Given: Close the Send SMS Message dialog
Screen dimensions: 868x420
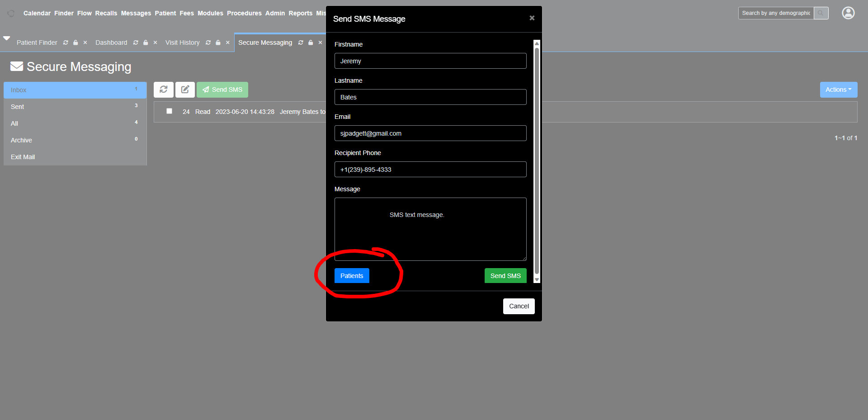Looking at the screenshot, I should pos(532,18).
